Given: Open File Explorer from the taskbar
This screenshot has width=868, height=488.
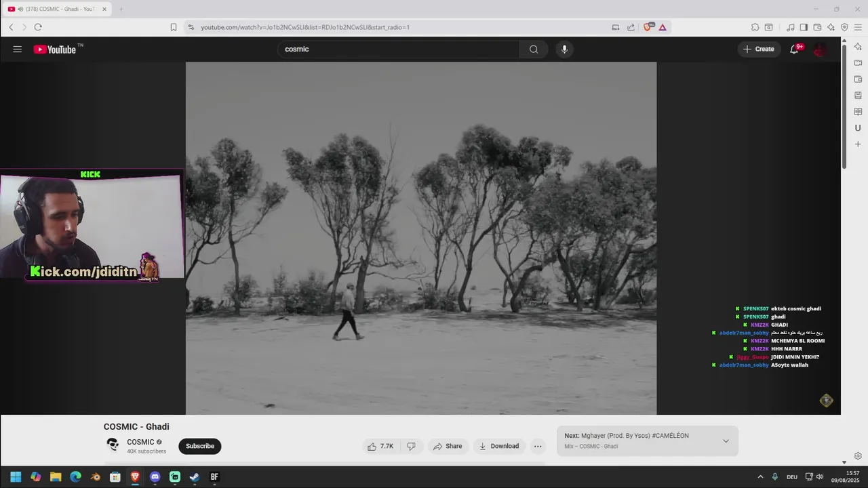Looking at the screenshot, I should point(56,477).
